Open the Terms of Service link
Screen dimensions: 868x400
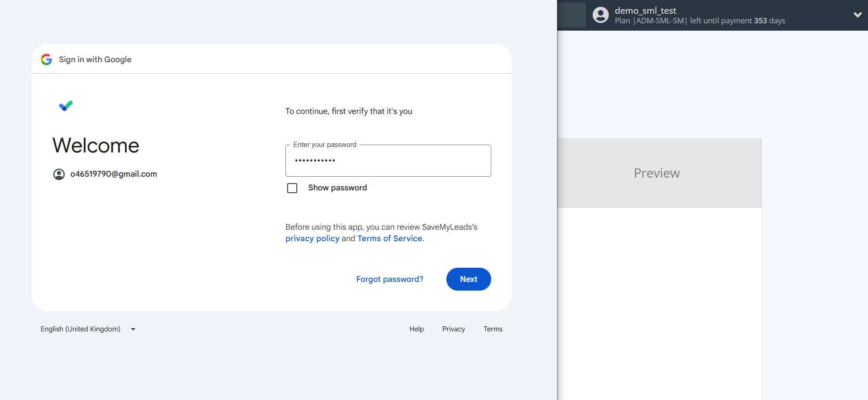[x=390, y=238]
